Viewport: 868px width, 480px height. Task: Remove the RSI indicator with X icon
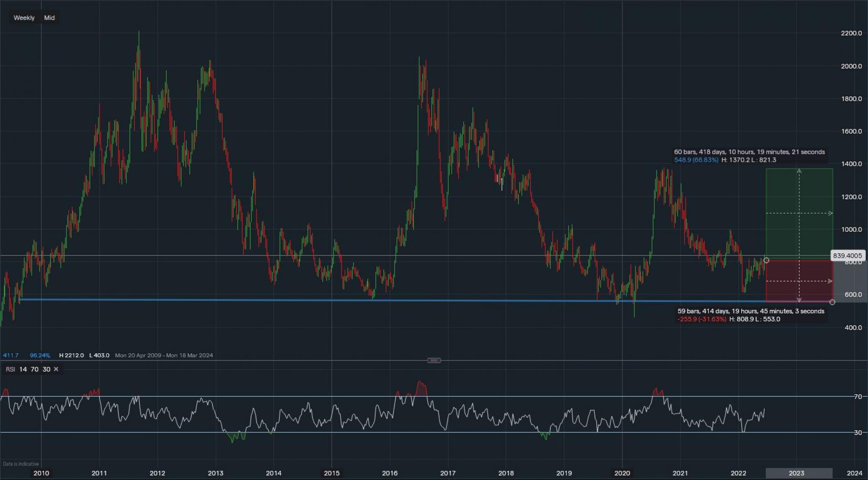[x=56, y=369]
